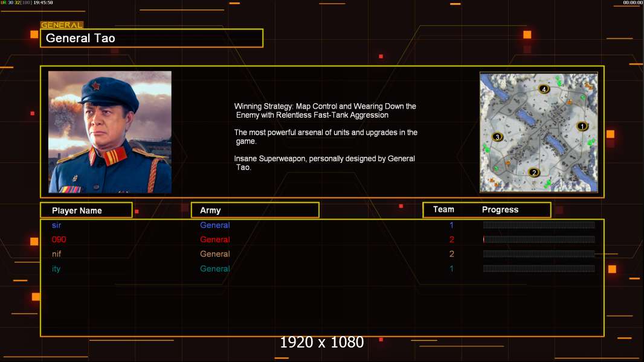Image resolution: width=644 pixels, height=362 pixels.
Task: Click General Tao portrait image
Action: 110,132
